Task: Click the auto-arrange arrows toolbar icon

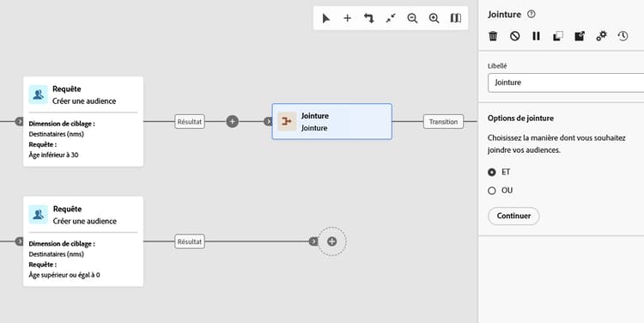Action: [x=369, y=18]
